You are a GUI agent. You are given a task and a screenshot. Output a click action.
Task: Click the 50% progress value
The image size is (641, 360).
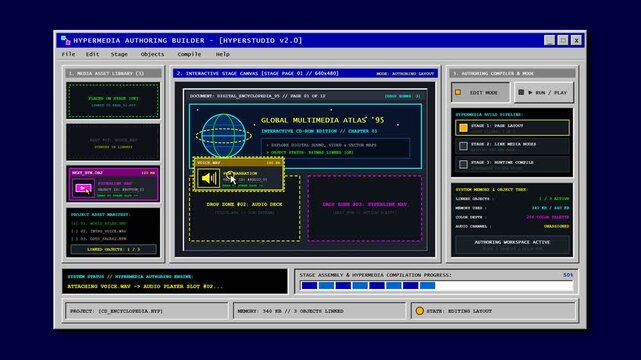(x=568, y=275)
